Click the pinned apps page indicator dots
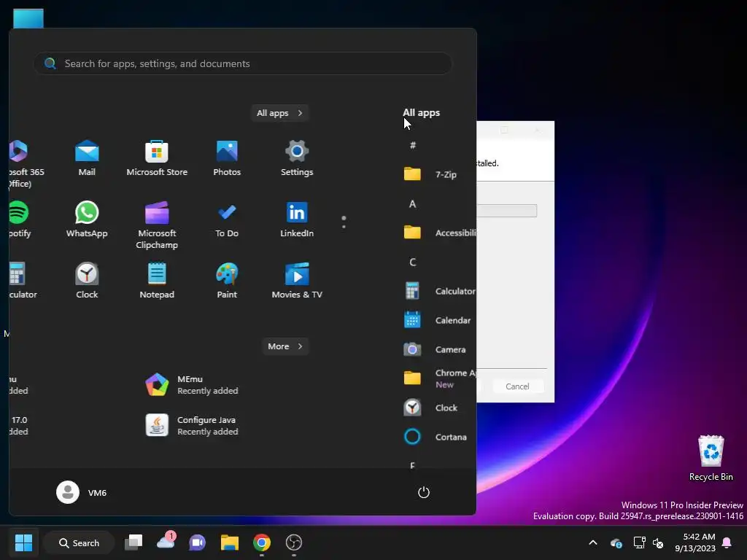The height and width of the screenshot is (560, 747). coord(344,222)
